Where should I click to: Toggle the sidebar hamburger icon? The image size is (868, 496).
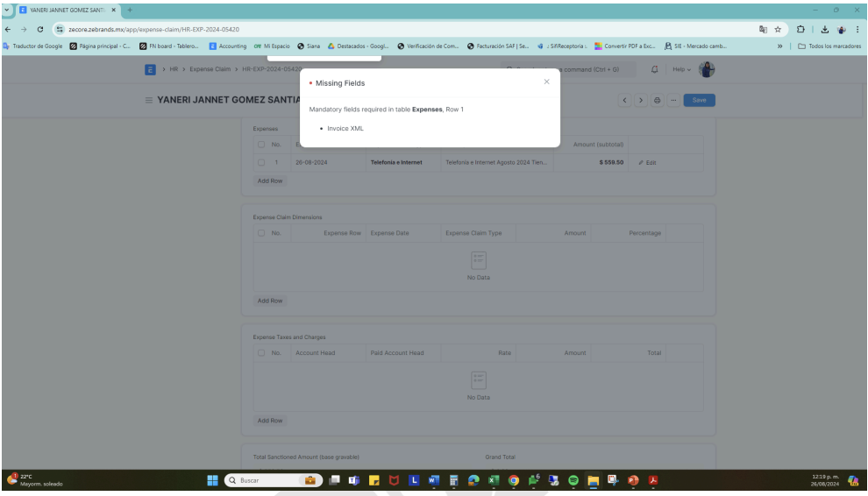(x=149, y=101)
